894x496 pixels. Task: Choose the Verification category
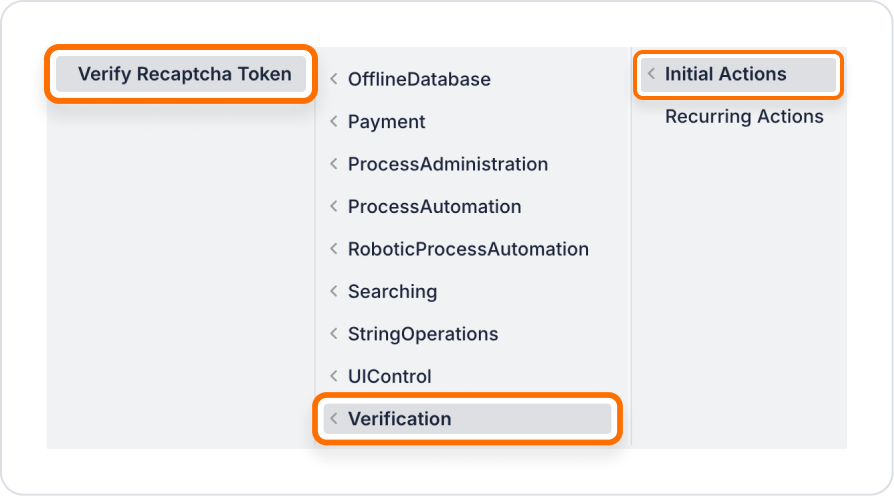(x=467, y=419)
